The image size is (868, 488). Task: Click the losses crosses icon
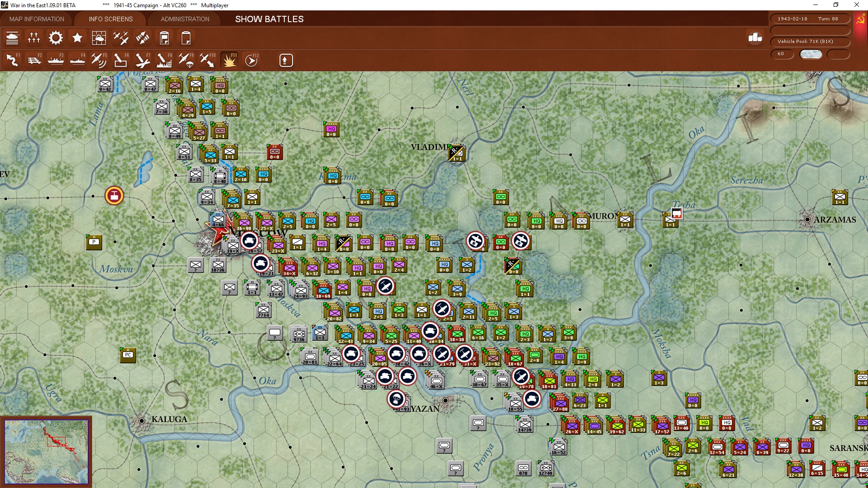click(34, 38)
